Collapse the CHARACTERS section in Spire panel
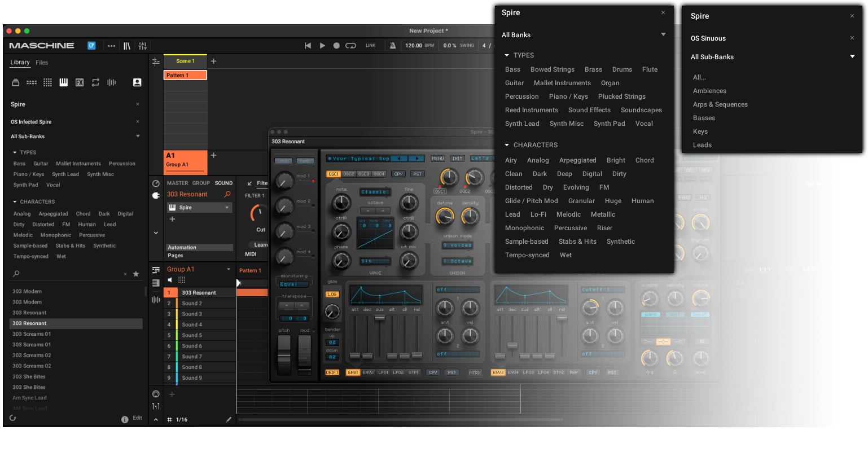Viewport: 868px width, 452px height. pyautogui.click(x=507, y=145)
